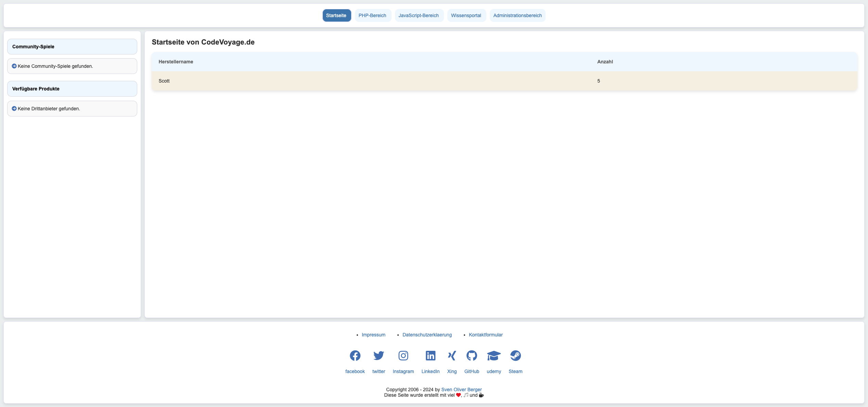Click the Xing icon
Viewport: 868px width, 407px height.
(x=452, y=356)
